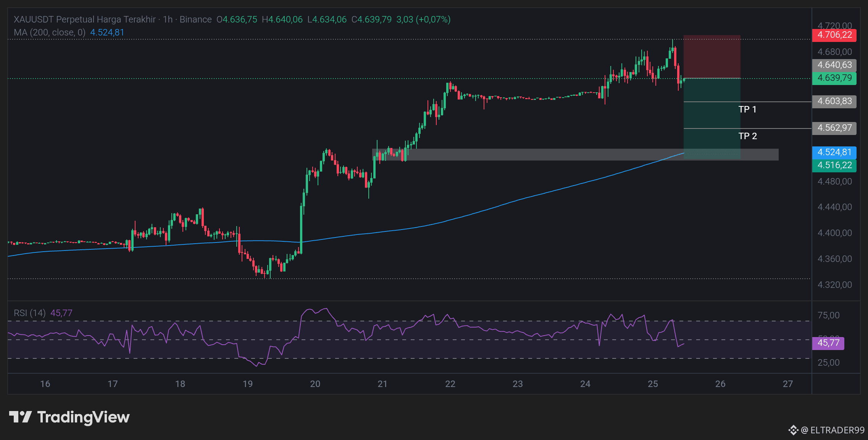The image size is (868, 440).
Task: Click the @ ELTRADER99 username
Action: (833, 430)
